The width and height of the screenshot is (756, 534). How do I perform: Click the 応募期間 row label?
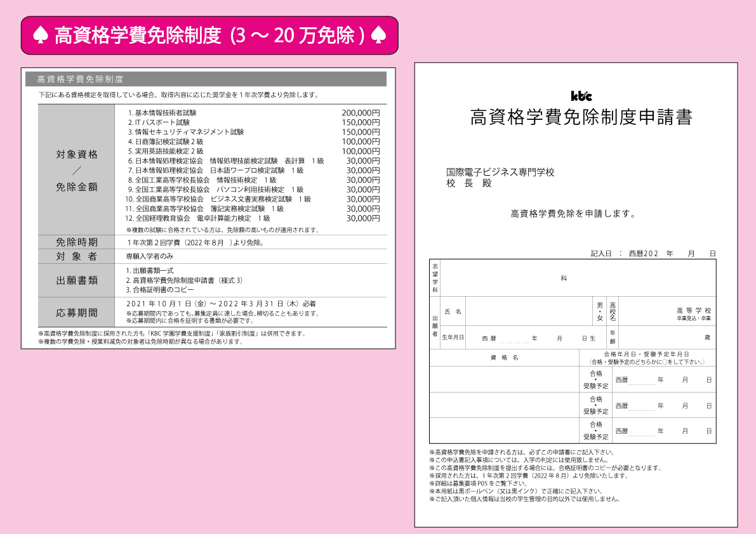tap(77, 313)
